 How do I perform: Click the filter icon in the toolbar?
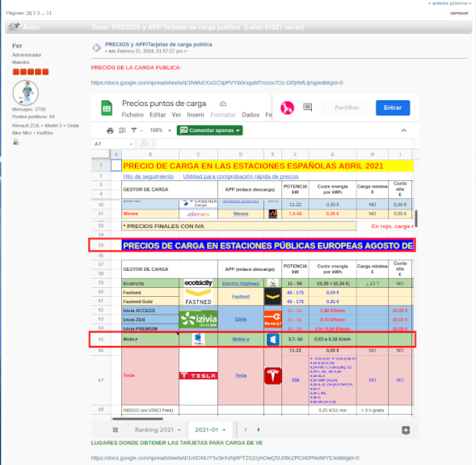(134, 130)
